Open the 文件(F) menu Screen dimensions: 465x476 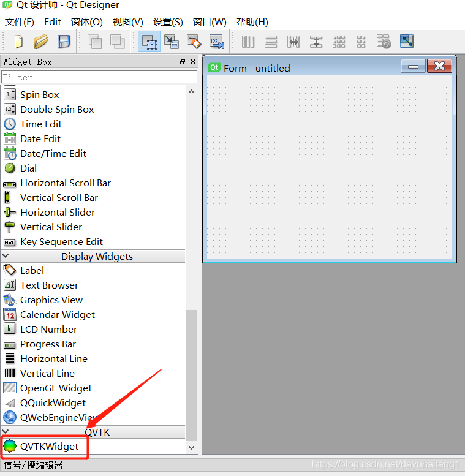coord(20,22)
